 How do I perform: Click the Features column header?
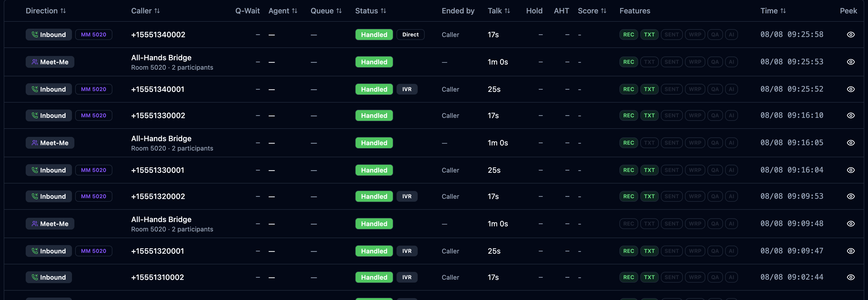coord(635,11)
